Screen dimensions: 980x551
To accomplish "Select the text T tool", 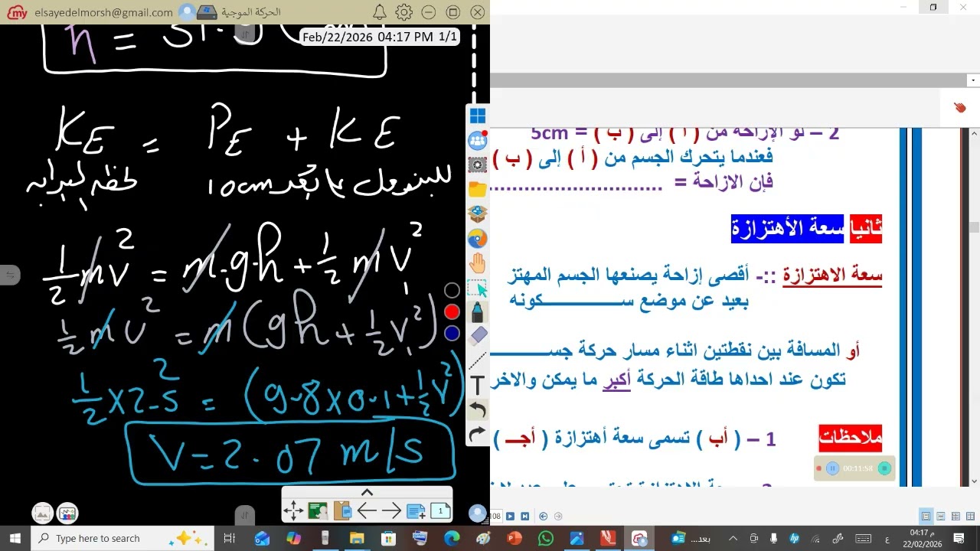I will point(478,385).
